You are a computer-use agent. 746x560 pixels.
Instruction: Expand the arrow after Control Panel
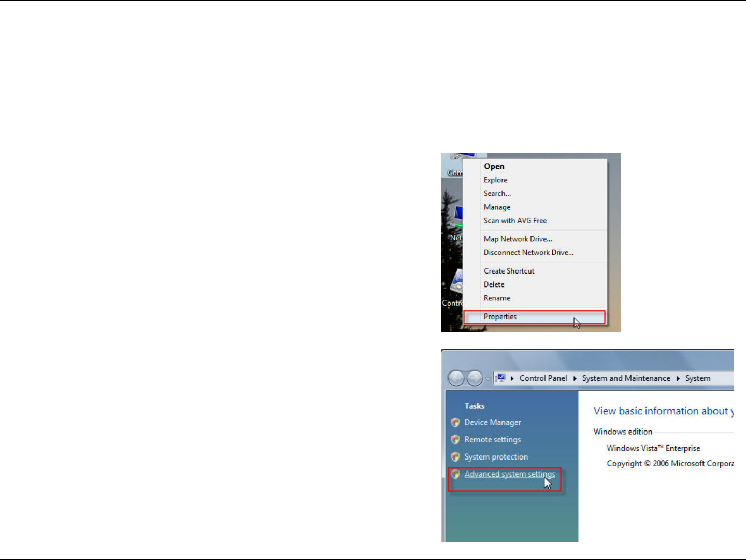575,378
